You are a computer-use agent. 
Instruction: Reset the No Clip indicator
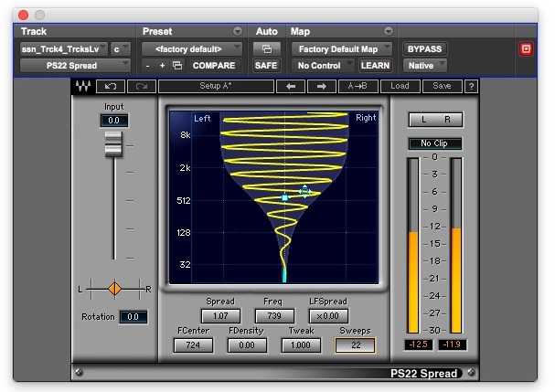(435, 143)
